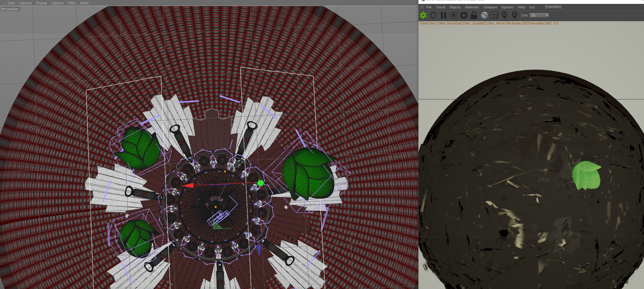This screenshot has width=644, height=289.
Task: Open the viewport Filter menu
Action: [72, 3]
